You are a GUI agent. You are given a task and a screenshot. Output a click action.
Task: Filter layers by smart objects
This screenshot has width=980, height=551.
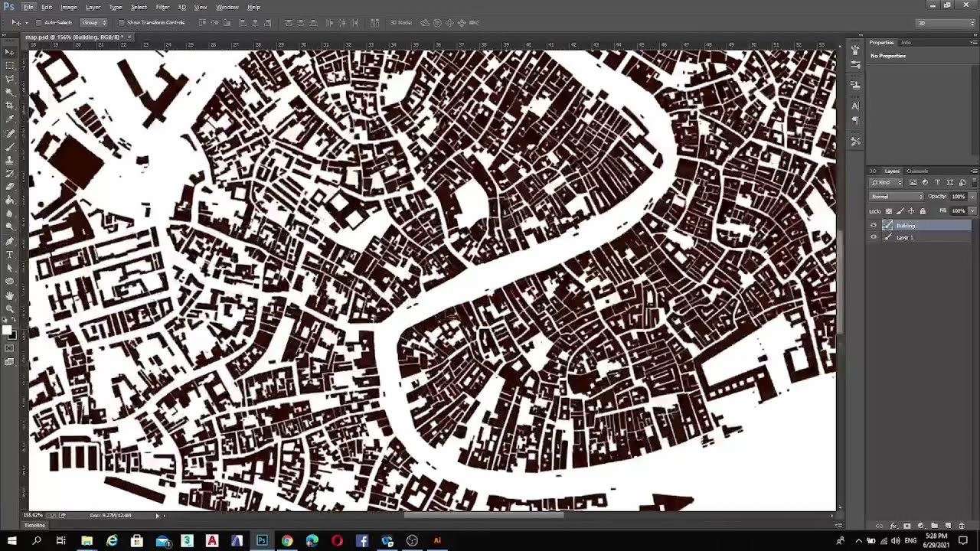962,182
